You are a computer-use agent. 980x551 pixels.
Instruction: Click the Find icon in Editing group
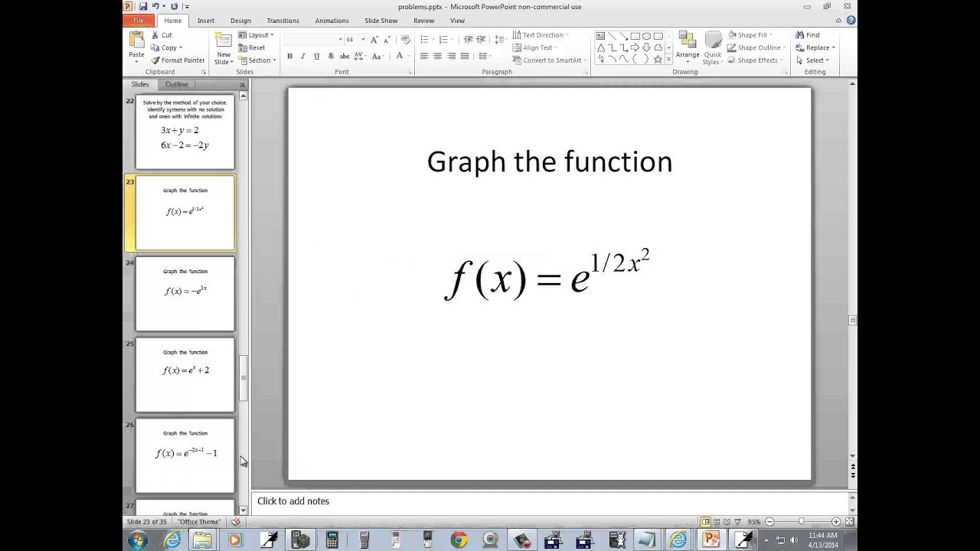coord(808,35)
